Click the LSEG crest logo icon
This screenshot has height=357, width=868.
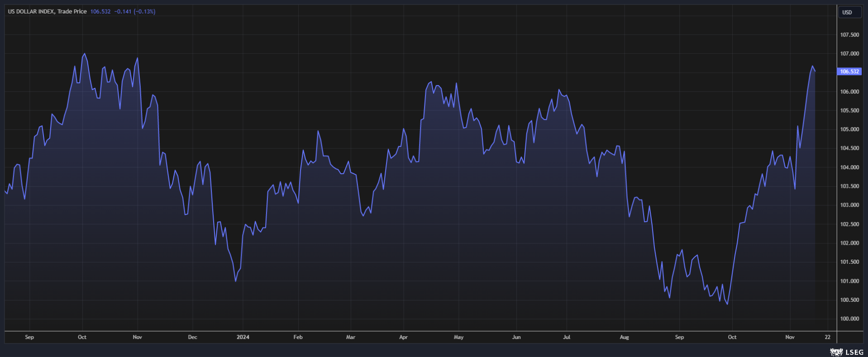click(x=836, y=352)
